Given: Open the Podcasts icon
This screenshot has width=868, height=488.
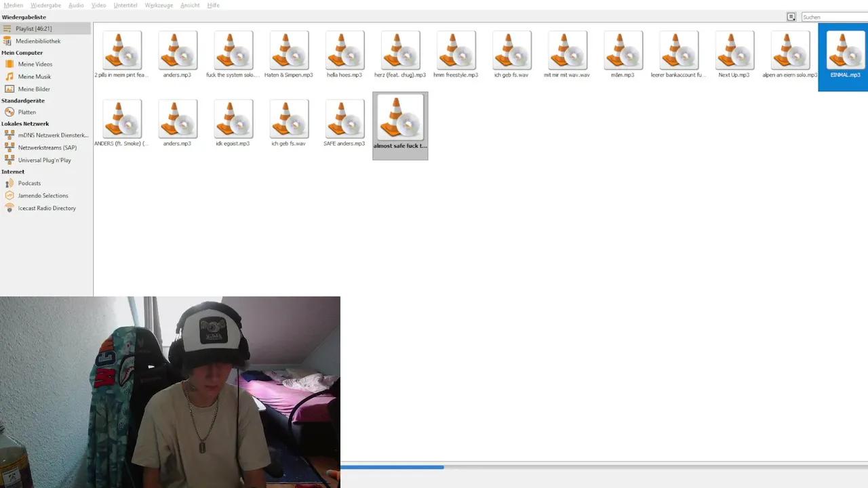Looking at the screenshot, I should tap(9, 183).
